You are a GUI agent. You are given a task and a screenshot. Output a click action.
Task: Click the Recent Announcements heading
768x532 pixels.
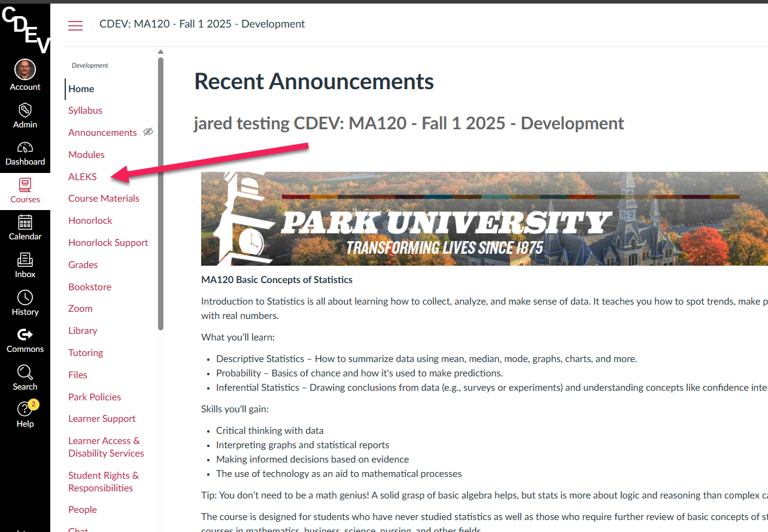click(314, 81)
